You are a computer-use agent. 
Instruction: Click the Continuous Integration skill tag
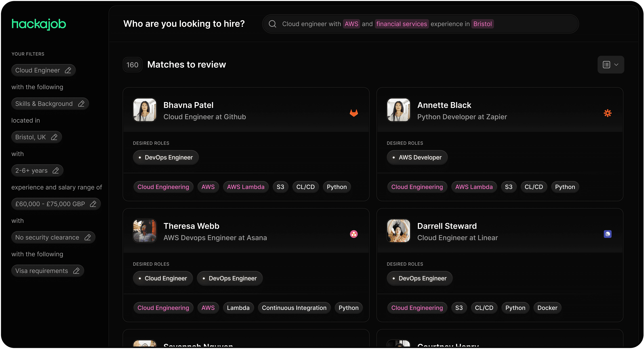click(294, 308)
